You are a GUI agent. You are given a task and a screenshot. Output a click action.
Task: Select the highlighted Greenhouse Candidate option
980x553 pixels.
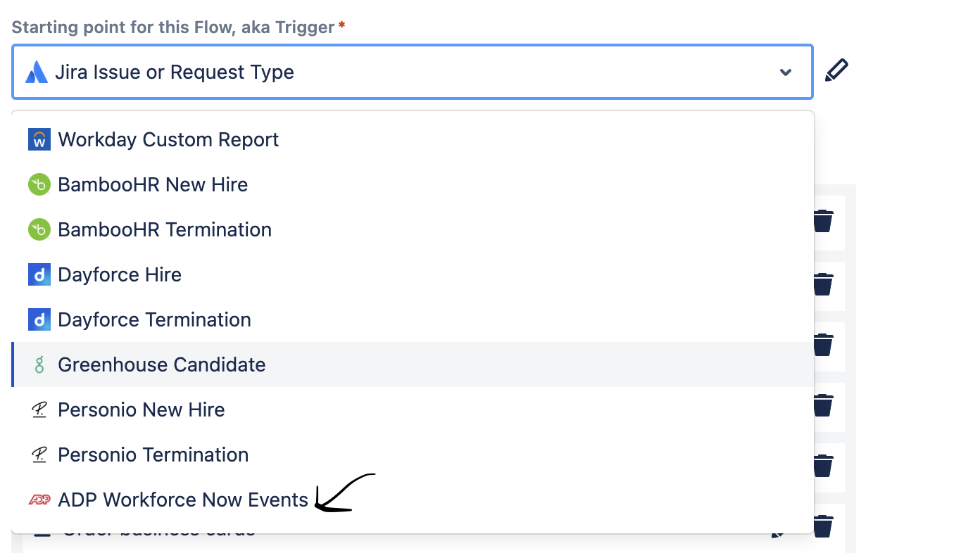(x=413, y=364)
